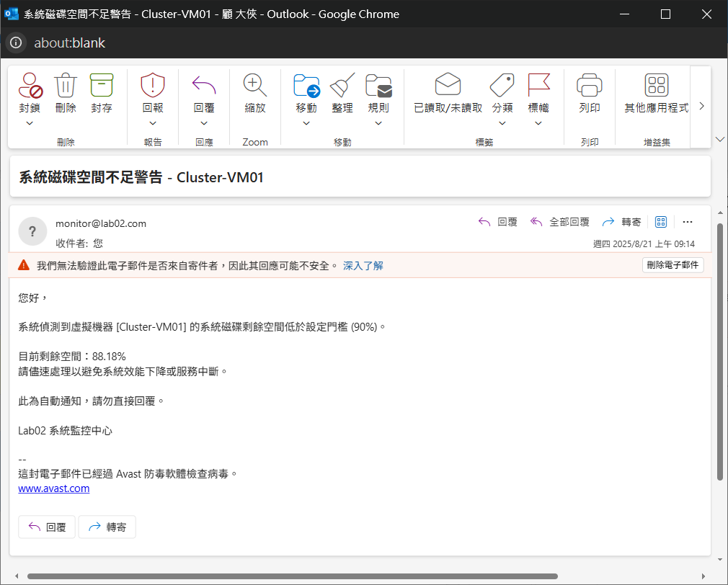Open the more actions ellipsis menu

click(687, 222)
